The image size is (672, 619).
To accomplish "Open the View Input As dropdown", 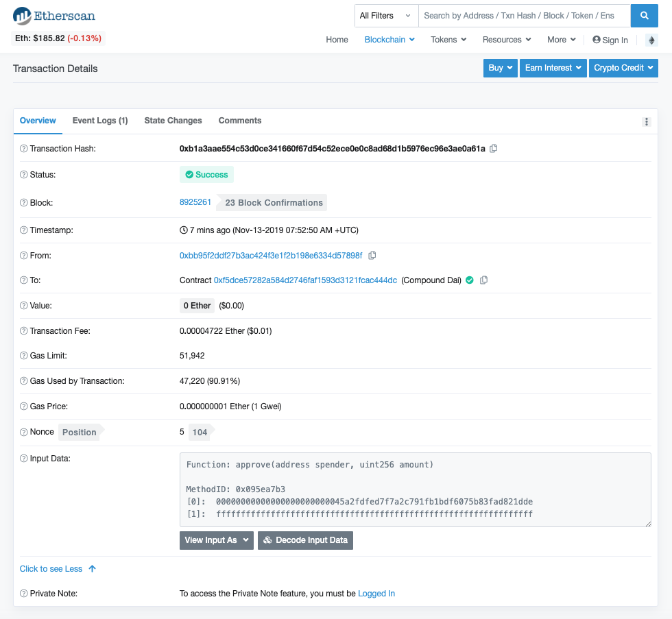I will [217, 540].
